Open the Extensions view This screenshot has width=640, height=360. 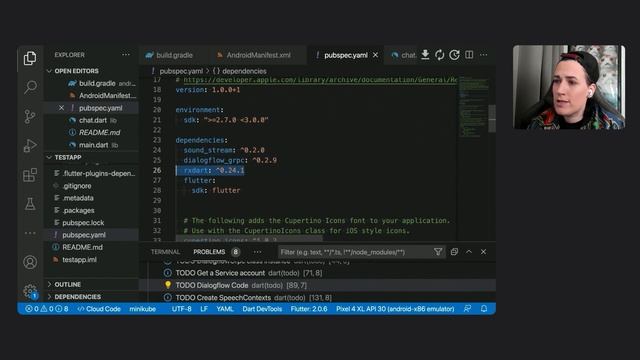(30, 175)
